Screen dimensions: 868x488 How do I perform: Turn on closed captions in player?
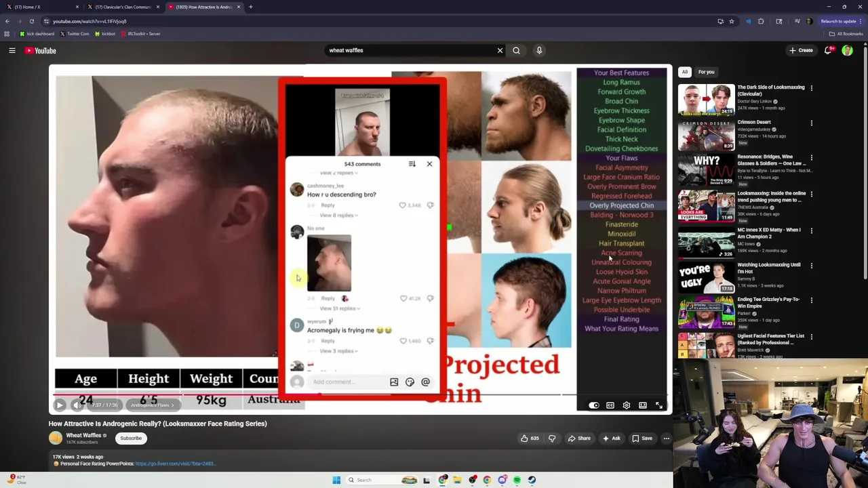click(610, 405)
